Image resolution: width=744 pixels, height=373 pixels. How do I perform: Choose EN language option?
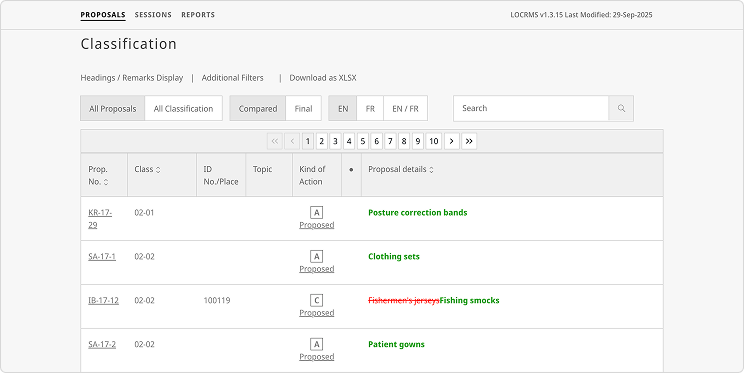(343, 108)
